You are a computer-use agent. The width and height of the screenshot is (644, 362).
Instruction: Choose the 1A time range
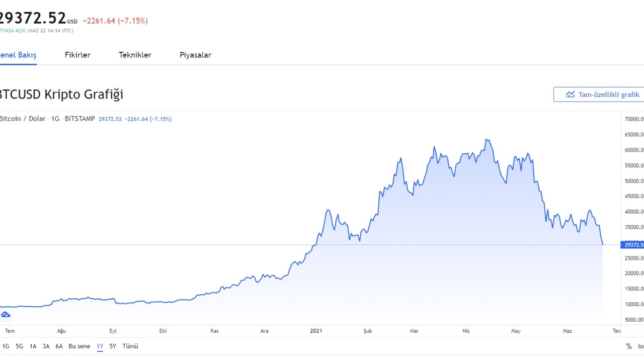(x=33, y=346)
